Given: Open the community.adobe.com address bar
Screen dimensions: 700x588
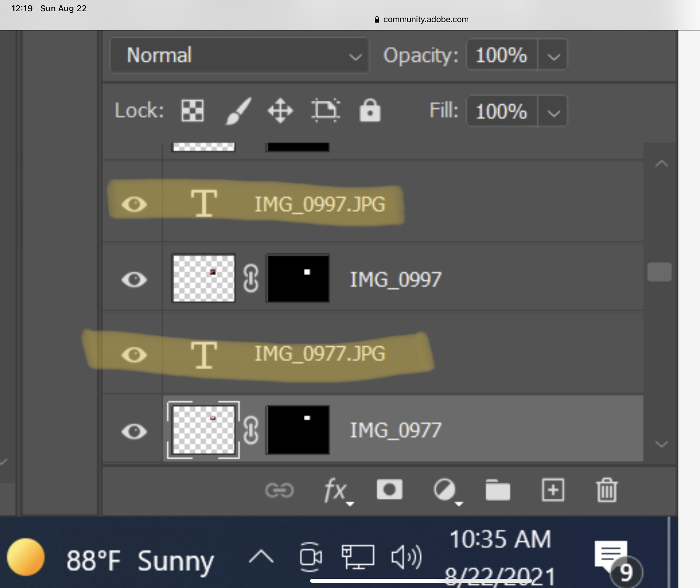Looking at the screenshot, I should pos(421,19).
